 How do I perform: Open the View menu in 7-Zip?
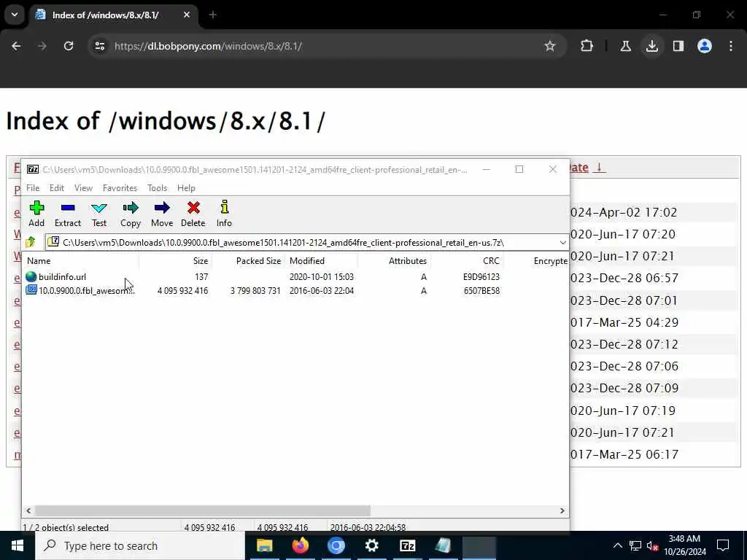click(x=83, y=188)
